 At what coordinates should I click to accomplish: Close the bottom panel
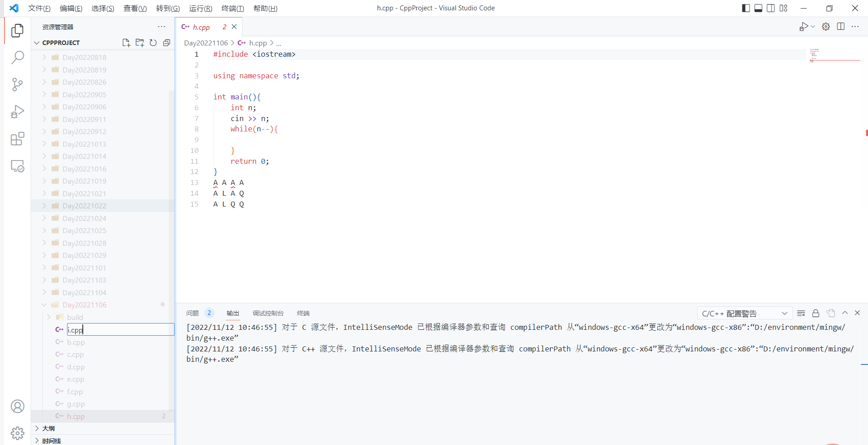(x=857, y=313)
